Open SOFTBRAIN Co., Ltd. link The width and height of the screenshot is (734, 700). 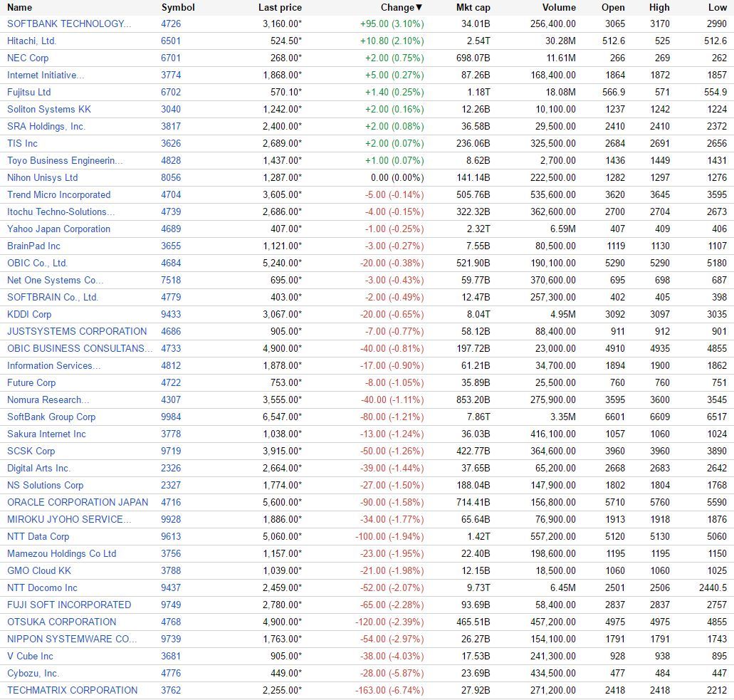(x=53, y=298)
